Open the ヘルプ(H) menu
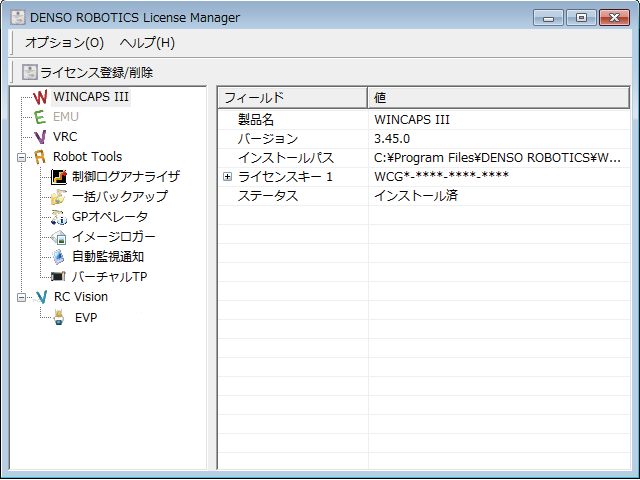 click(x=147, y=43)
